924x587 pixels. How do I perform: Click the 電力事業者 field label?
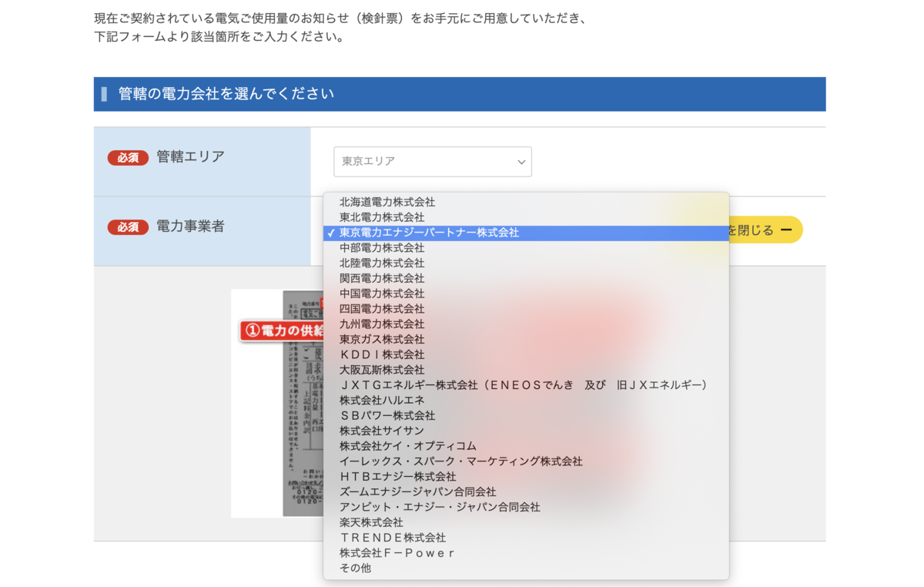coord(190,227)
